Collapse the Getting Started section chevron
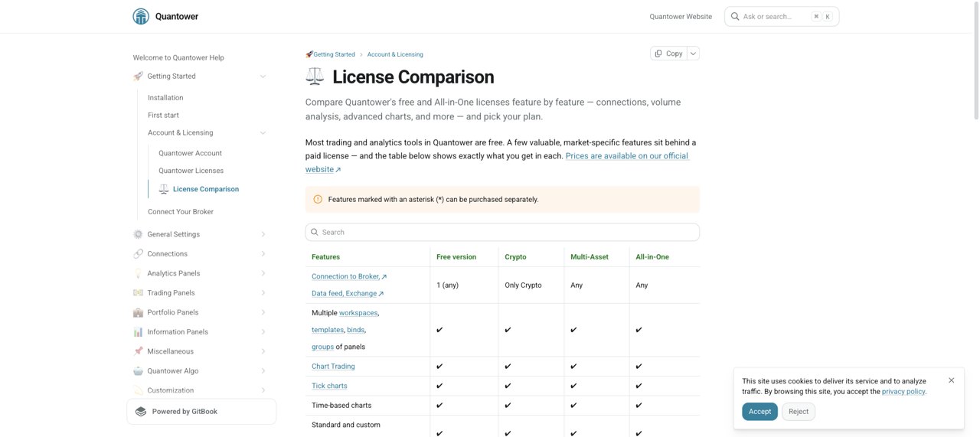The width and height of the screenshot is (980, 437). click(263, 76)
